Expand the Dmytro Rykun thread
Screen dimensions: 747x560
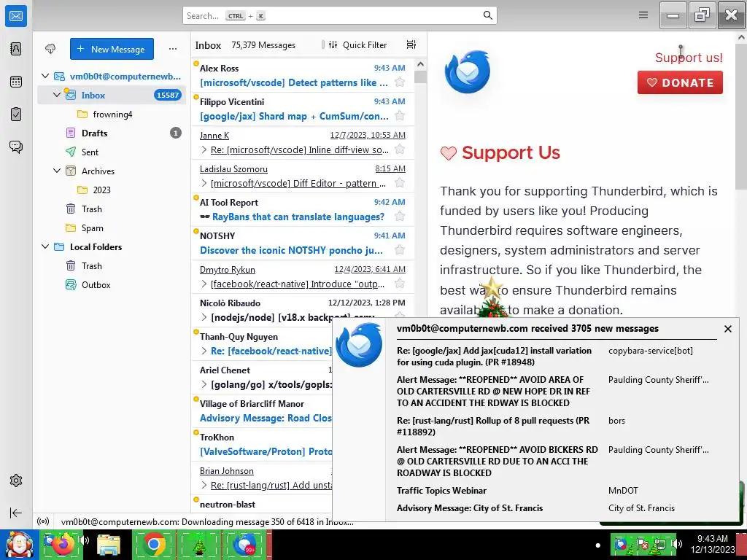tap(204, 284)
